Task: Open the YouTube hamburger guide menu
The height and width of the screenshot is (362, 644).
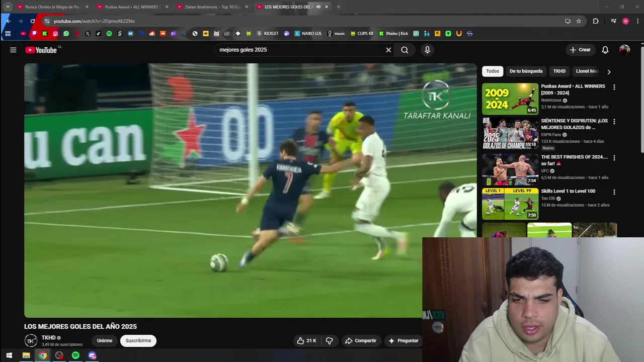Action: (13, 50)
